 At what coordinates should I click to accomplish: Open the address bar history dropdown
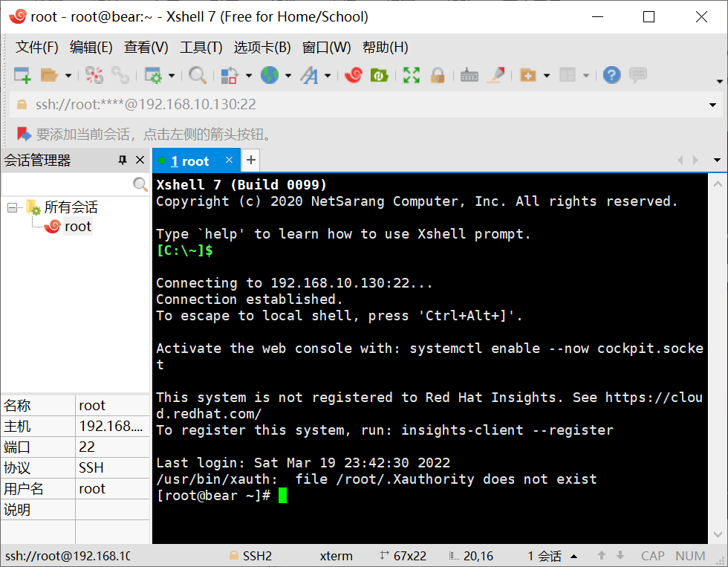[712, 105]
